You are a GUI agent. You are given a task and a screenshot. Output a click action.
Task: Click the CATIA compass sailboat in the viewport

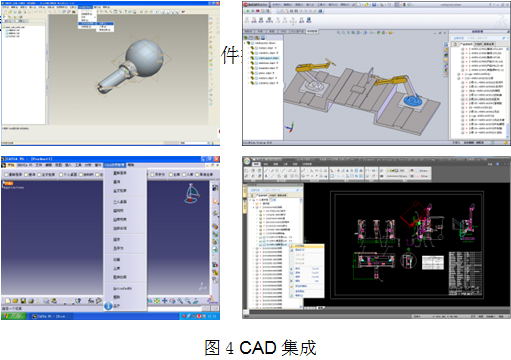tap(191, 194)
